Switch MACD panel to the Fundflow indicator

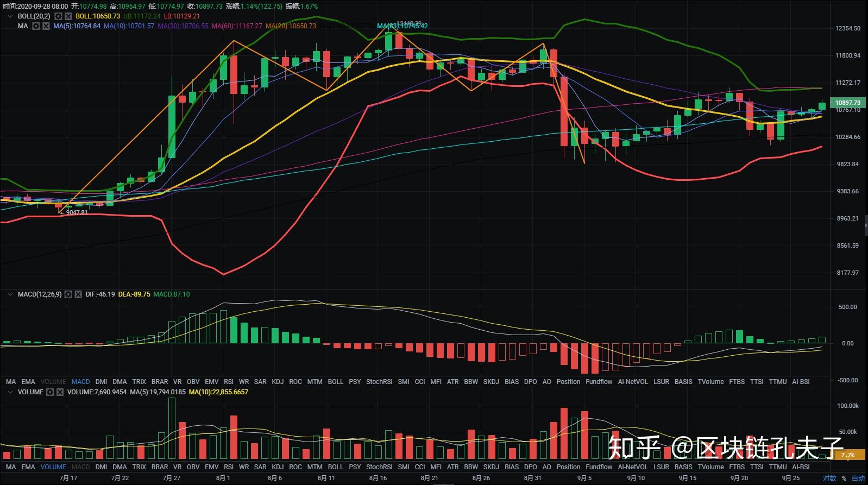599,382
